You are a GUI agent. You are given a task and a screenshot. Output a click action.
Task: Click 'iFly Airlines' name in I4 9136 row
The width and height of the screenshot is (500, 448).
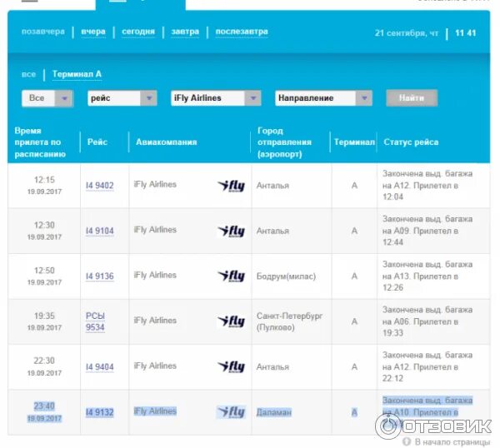155,276
